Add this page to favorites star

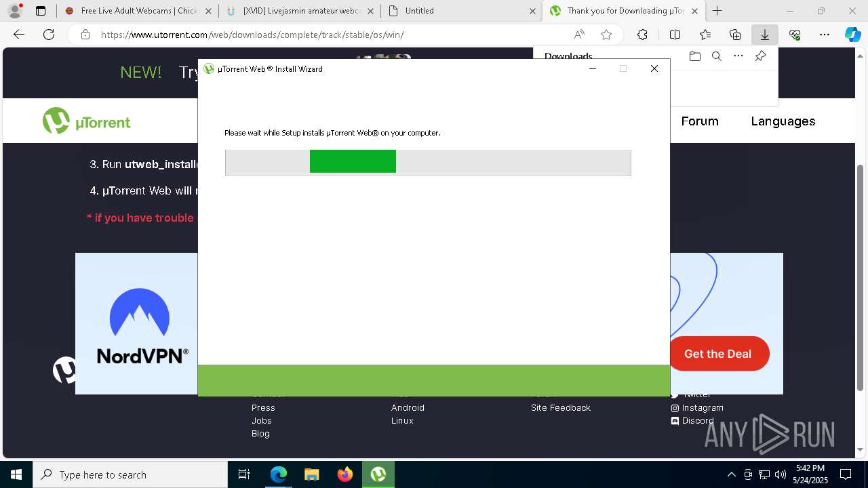click(606, 35)
